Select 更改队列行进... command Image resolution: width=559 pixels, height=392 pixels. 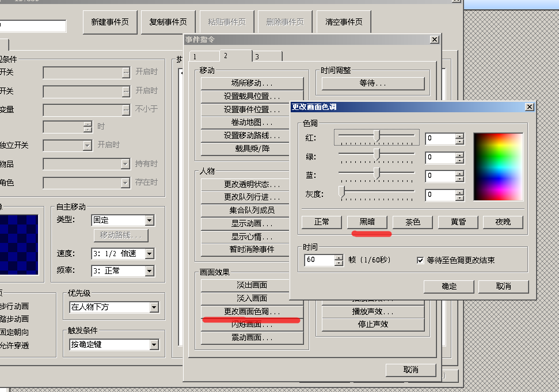tap(245, 197)
